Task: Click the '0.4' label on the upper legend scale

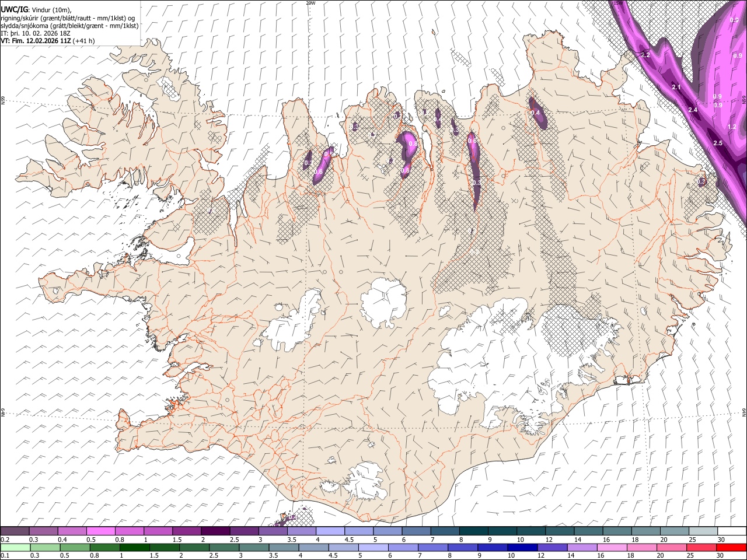Action: (x=62, y=540)
